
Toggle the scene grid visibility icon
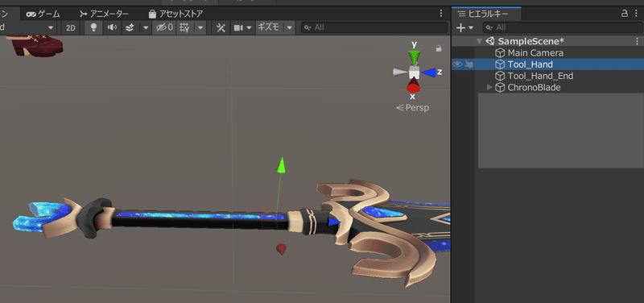[x=185, y=27]
